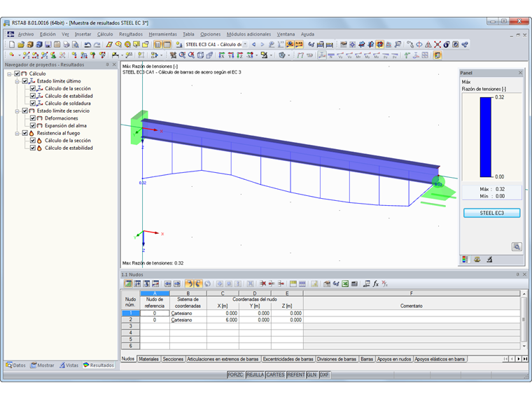The width and height of the screenshot is (532, 399).
Task: Click the axial force N diagram icon
Action: (331, 55)
